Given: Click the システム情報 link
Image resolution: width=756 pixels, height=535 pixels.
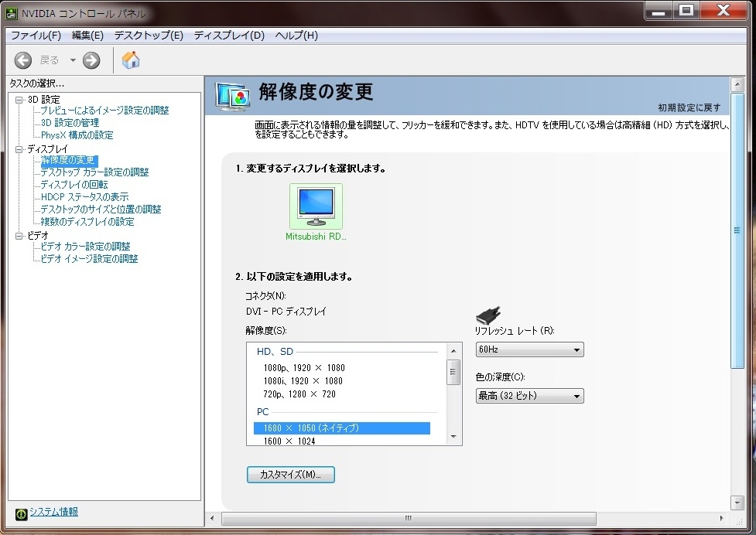Looking at the screenshot, I should 53,512.
